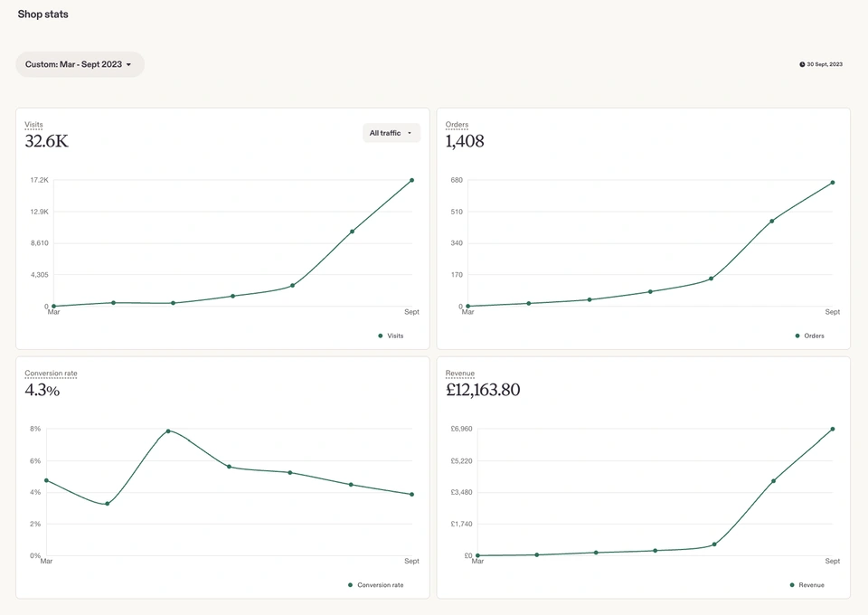
Task: Click the 4.3% conversion rate value
Action: pos(42,390)
